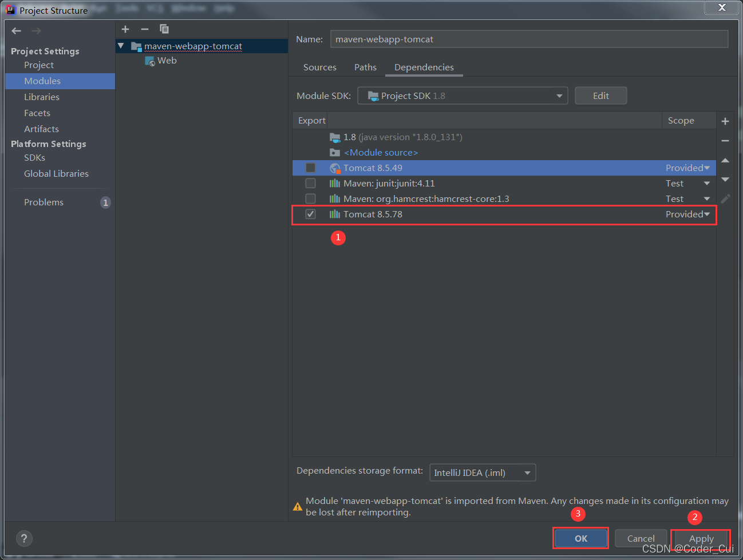Click the Web facet icon

tap(150, 61)
